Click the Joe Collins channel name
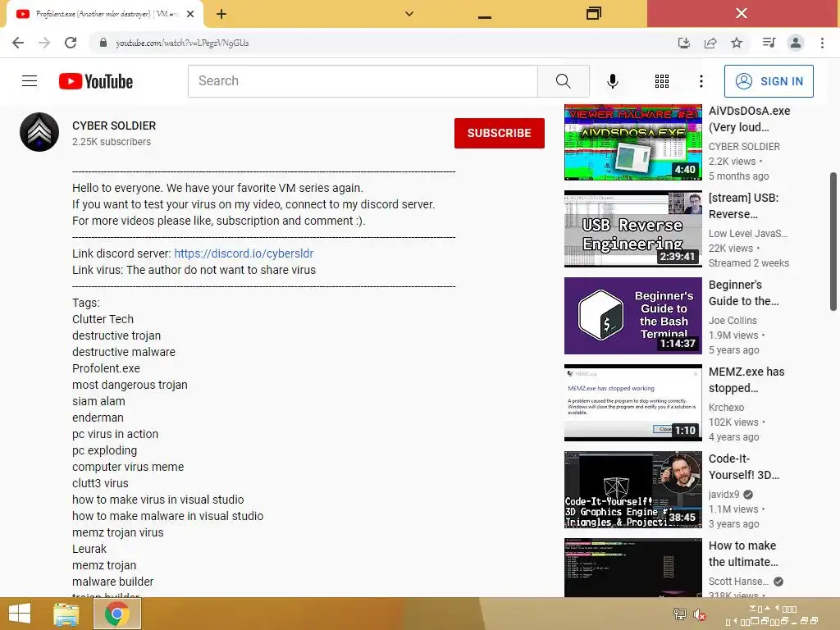Image resolution: width=840 pixels, height=630 pixels. click(733, 321)
